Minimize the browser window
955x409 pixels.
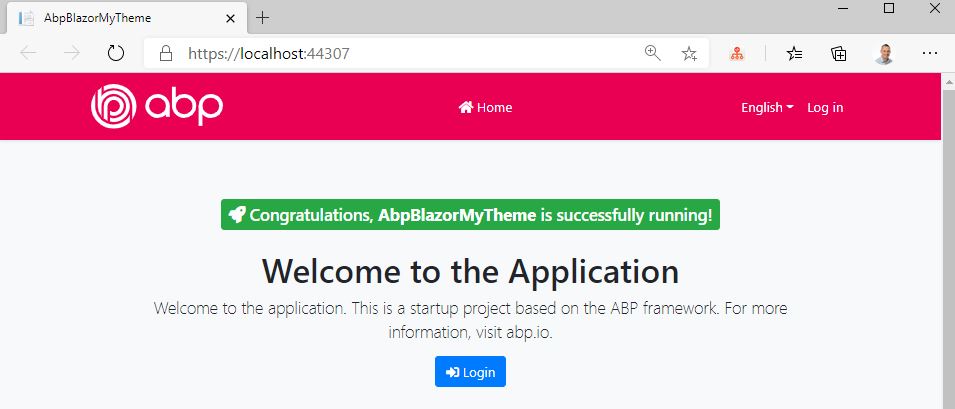[843, 8]
